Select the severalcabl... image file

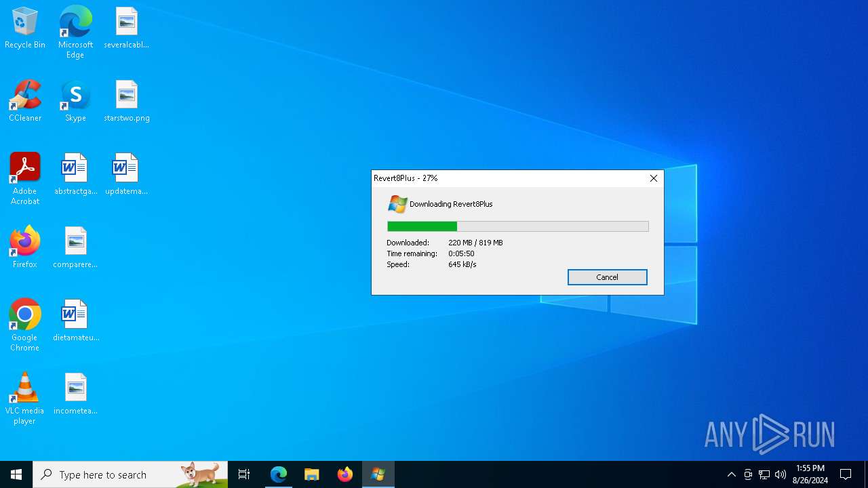pos(127,28)
